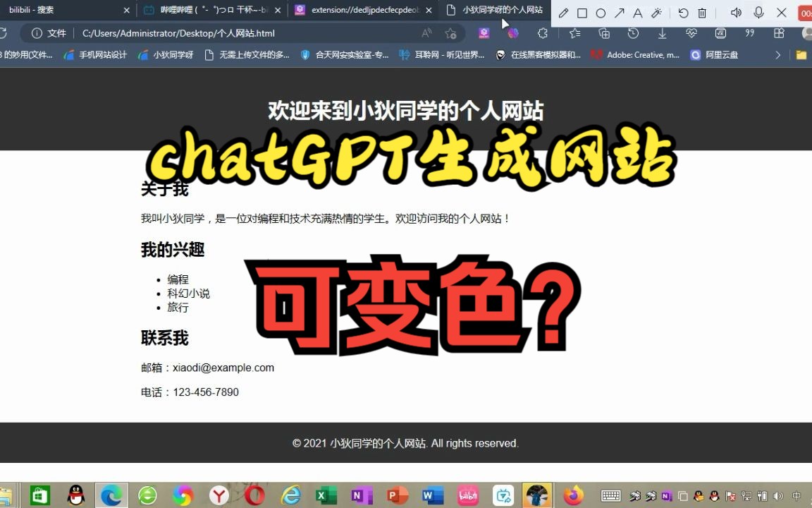Select the text annotation tool
The height and width of the screenshot is (508, 812).
click(637, 13)
